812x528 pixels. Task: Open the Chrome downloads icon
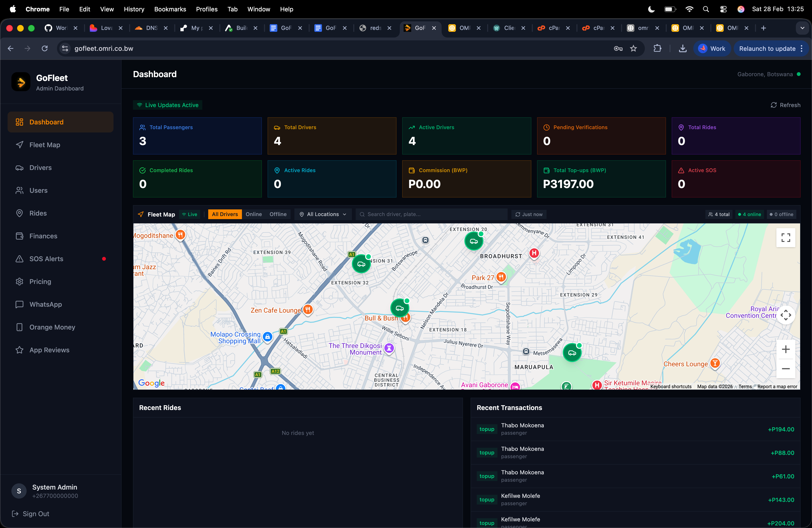click(x=683, y=48)
